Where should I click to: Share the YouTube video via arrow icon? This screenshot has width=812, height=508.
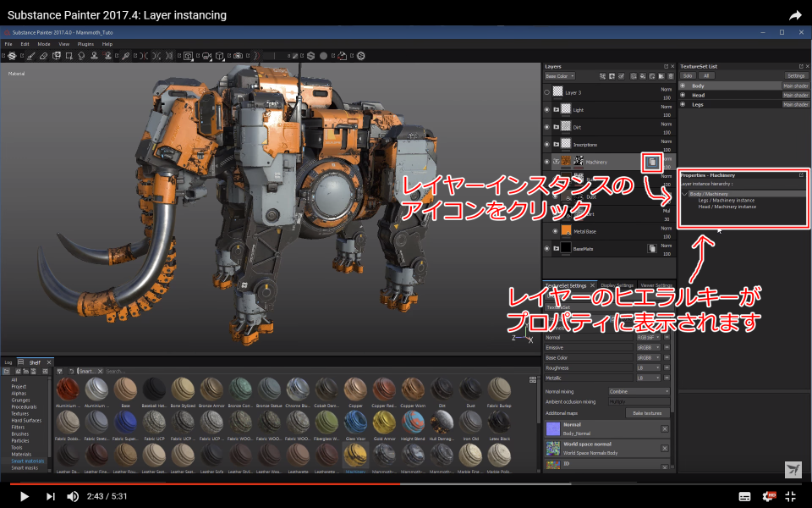pos(795,15)
